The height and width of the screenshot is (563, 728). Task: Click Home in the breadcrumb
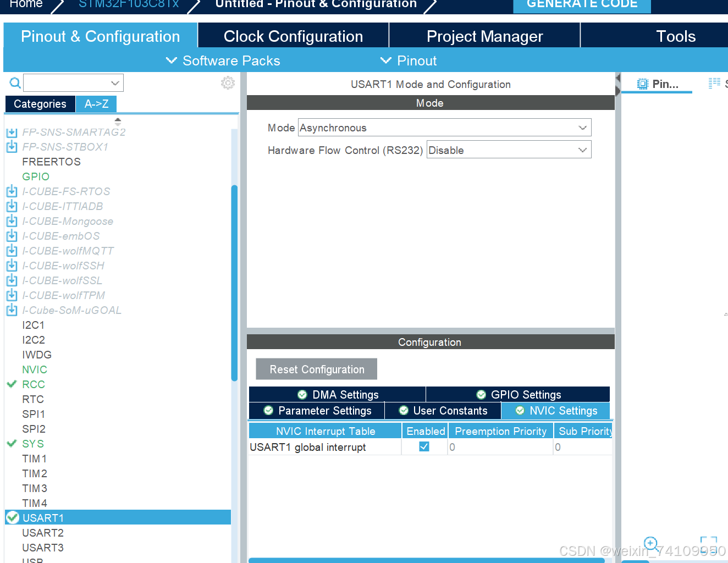(x=26, y=4)
